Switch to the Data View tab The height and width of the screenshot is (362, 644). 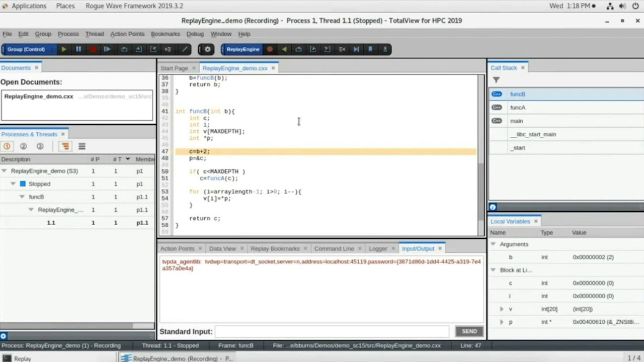click(222, 248)
